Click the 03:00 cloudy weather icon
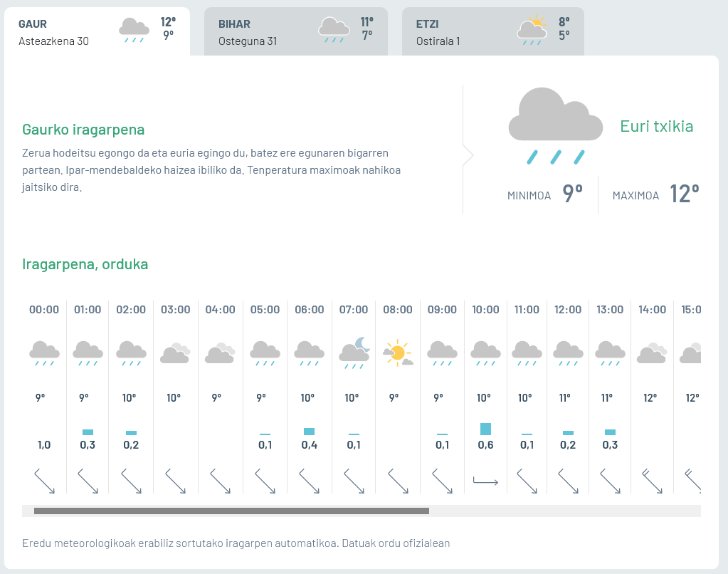The width and height of the screenshot is (728, 574). (x=175, y=353)
